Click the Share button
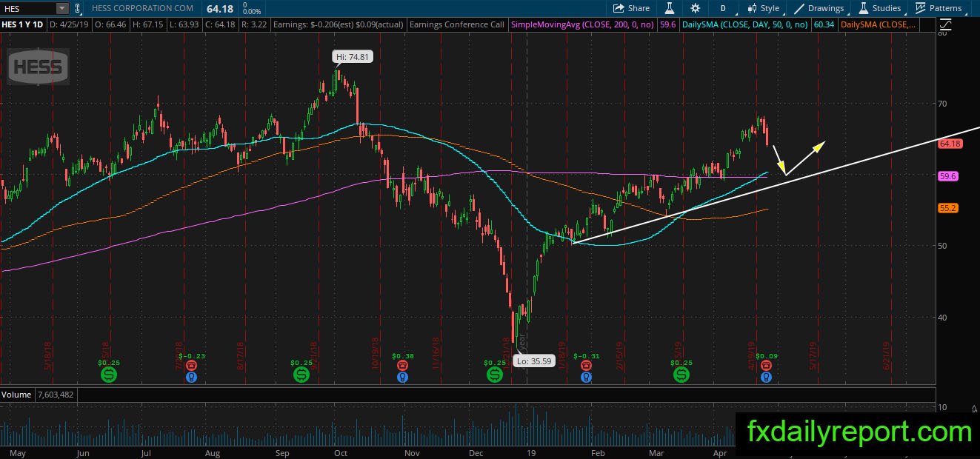Viewport: 980px width, 459px height. click(631, 8)
